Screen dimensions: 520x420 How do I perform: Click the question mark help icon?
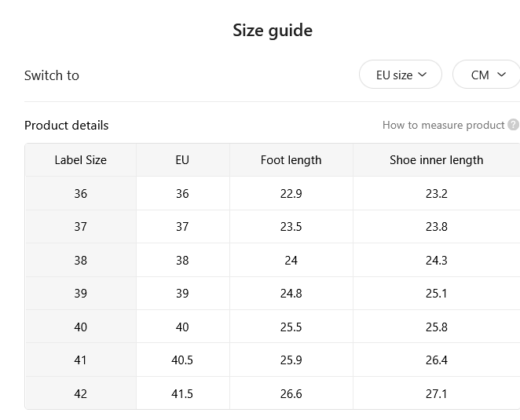pos(514,125)
